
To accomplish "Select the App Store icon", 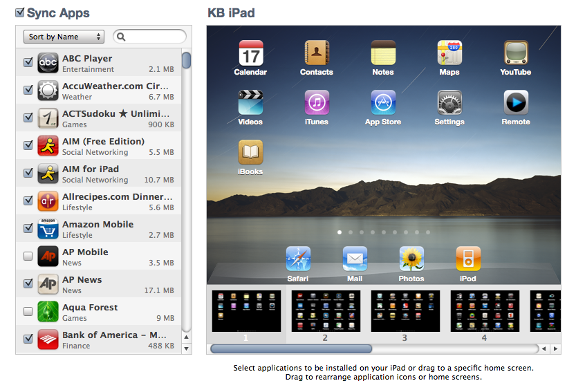I will pyautogui.click(x=383, y=102).
